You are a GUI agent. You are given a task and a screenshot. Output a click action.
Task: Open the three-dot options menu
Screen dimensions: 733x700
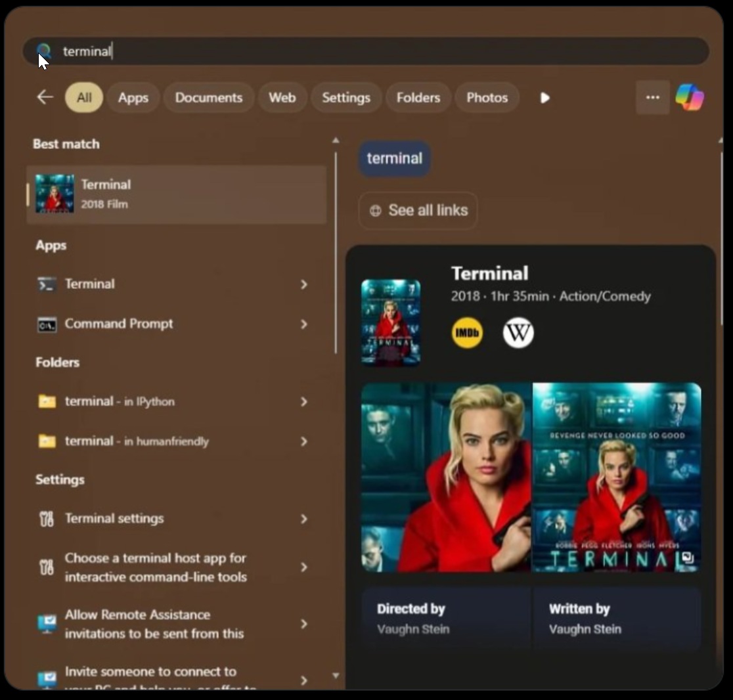(x=653, y=97)
